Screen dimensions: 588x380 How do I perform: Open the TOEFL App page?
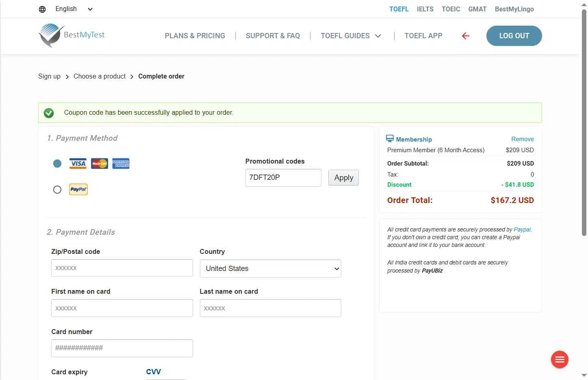tap(423, 36)
